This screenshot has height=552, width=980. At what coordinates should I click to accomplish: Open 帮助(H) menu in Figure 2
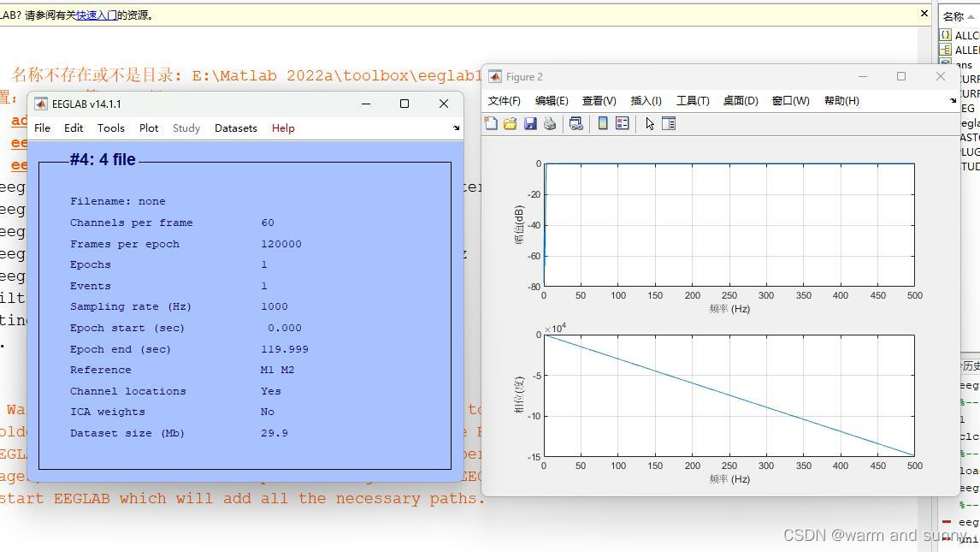tap(841, 101)
